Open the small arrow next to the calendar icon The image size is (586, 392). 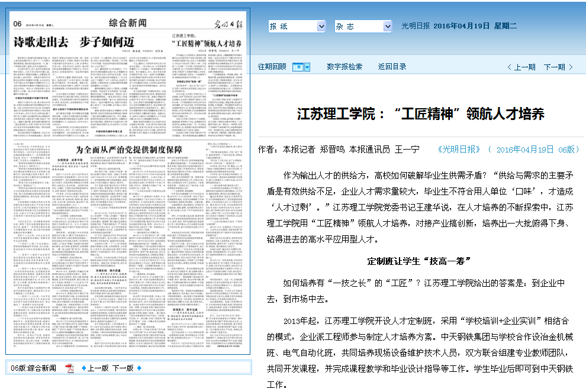307,67
